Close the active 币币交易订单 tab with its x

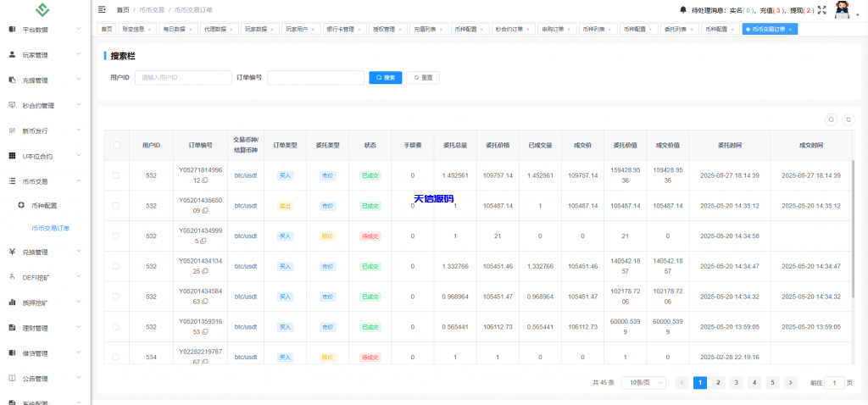point(791,30)
